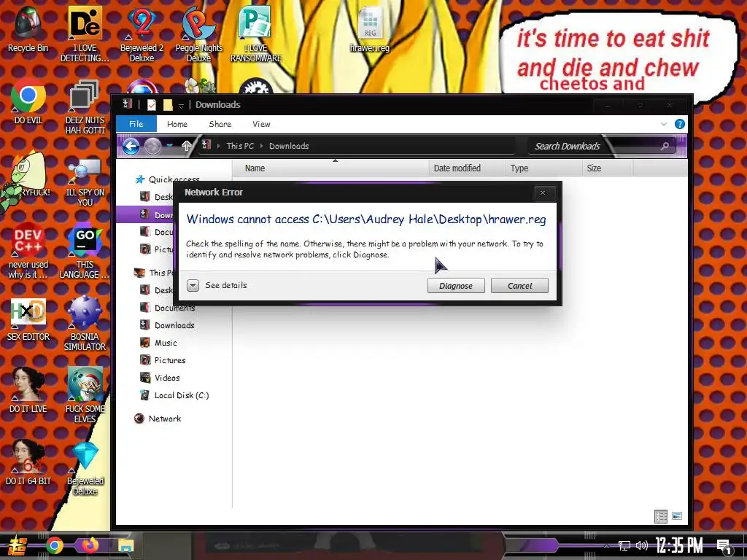
Task: Open Firefox from the taskbar
Action: click(90, 545)
